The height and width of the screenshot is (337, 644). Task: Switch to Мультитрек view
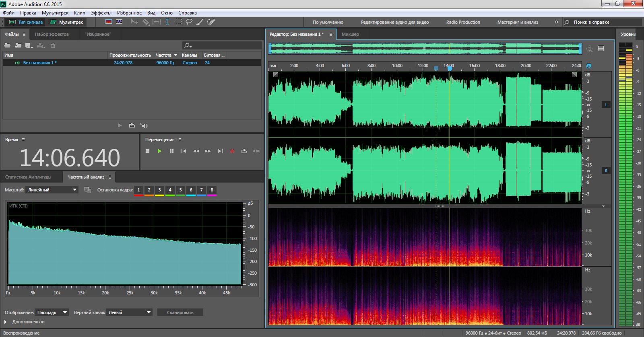[x=67, y=22]
